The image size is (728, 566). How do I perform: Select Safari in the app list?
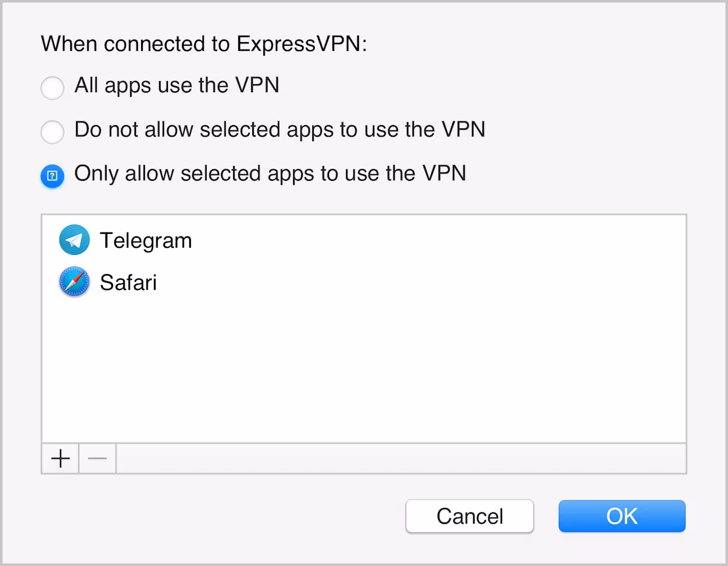(128, 282)
